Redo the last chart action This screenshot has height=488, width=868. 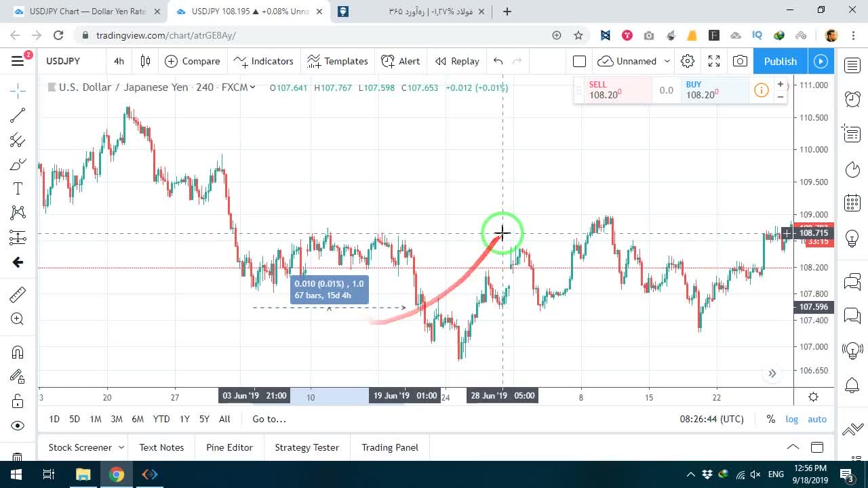(517, 61)
